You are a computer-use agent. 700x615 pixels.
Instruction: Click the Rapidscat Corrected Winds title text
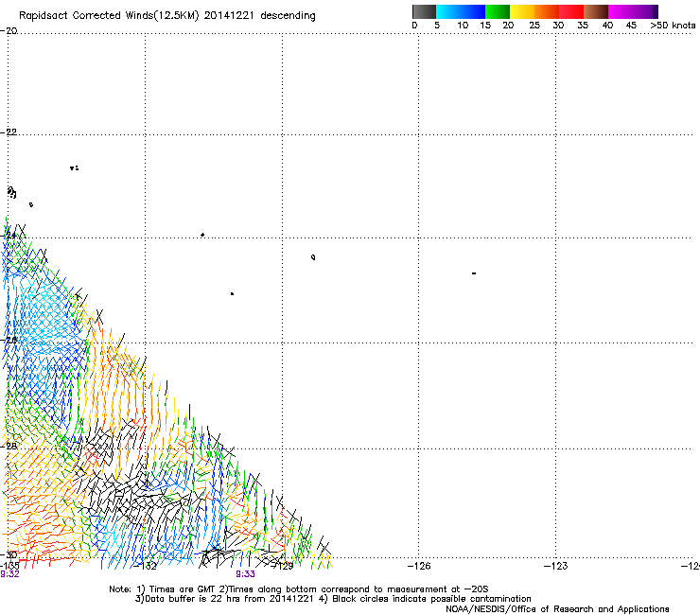167,16
